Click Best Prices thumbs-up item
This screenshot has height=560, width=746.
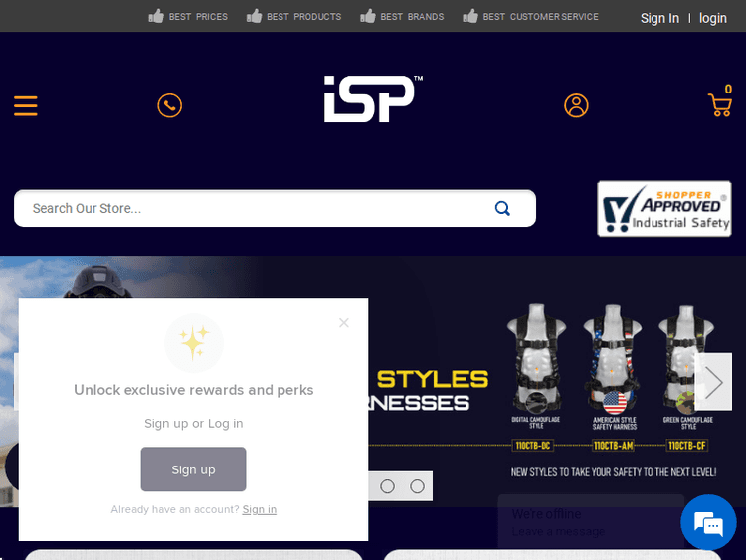pyautogui.click(x=188, y=16)
